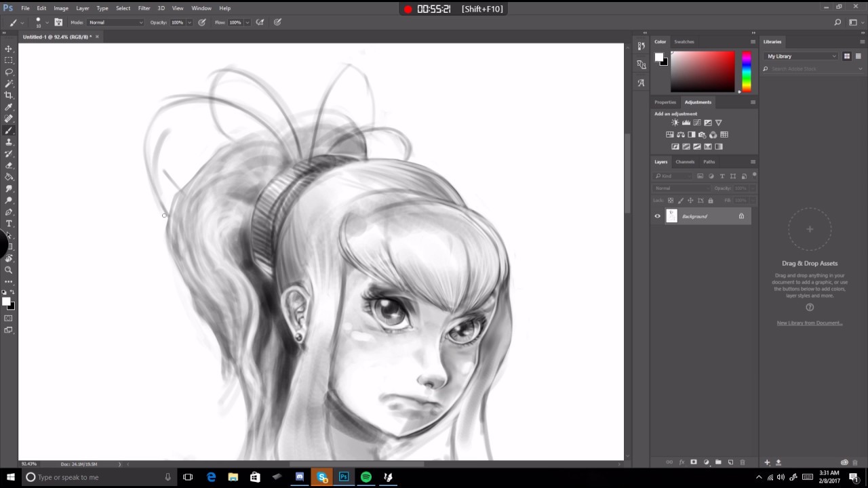Add a layer style (fx)
This screenshot has width=868, height=488.
tap(682, 462)
